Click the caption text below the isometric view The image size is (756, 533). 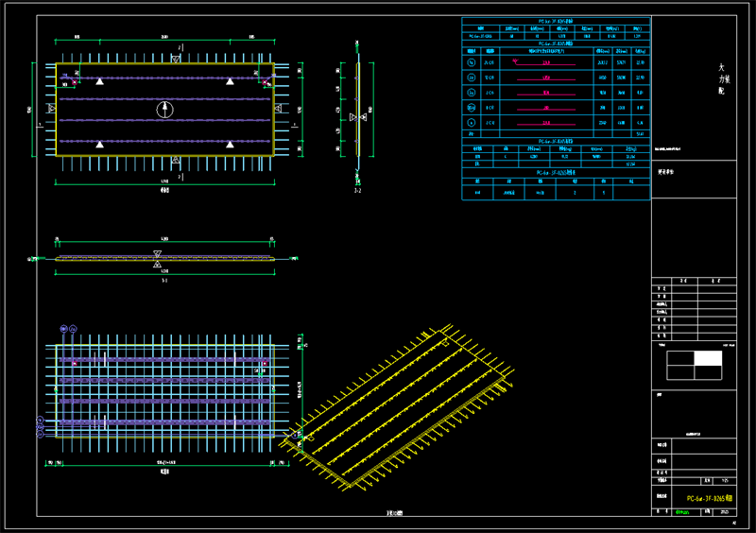394,513
